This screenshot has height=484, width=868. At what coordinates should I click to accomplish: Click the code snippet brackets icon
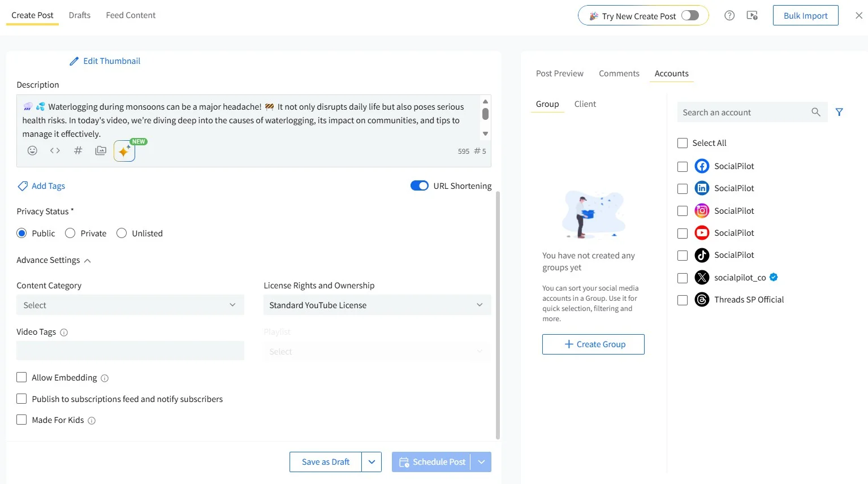tap(55, 150)
